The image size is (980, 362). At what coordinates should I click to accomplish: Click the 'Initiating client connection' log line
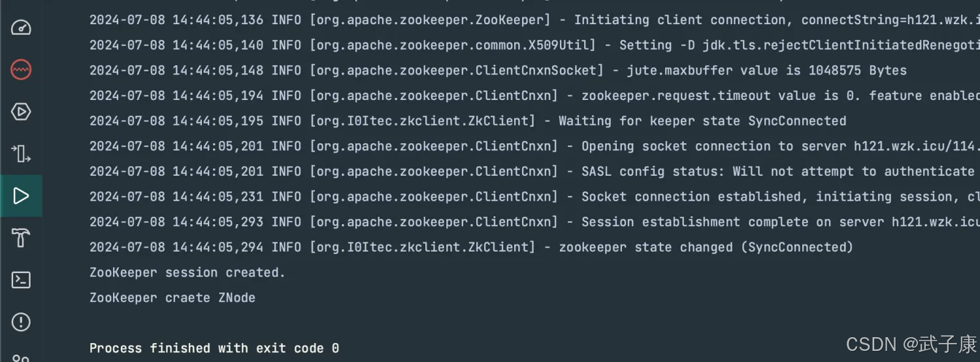click(534, 20)
